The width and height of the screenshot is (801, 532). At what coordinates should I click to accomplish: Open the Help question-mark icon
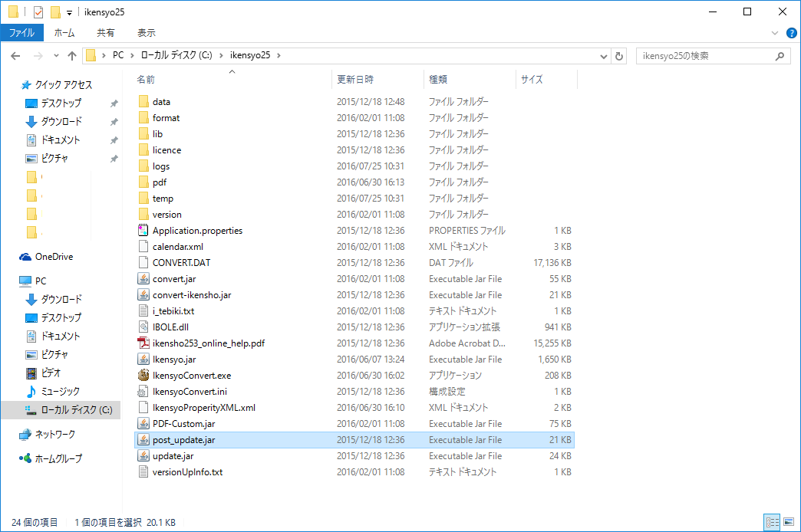click(791, 33)
